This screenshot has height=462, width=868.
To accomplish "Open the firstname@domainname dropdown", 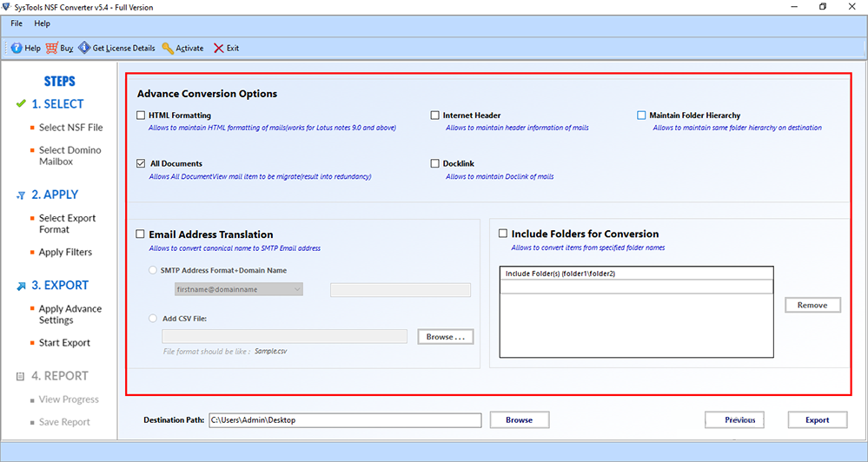I will click(x=239, y=289).
